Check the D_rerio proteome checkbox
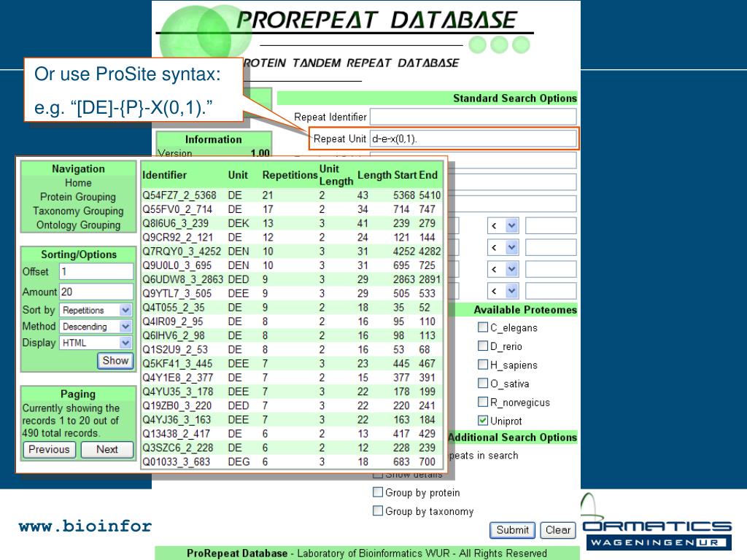 point(483,346)
